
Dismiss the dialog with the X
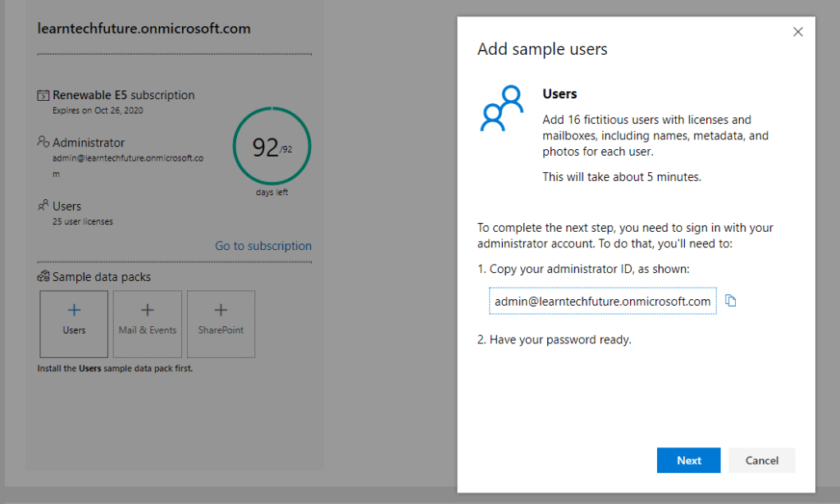tap(797, 31)
